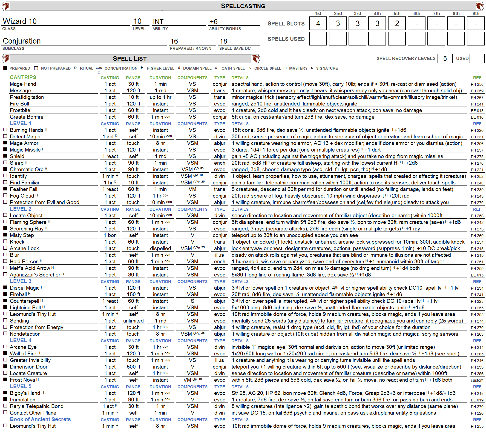
Task: Toggle the Contact Other Plane checkbox
Action: (5, 412)
